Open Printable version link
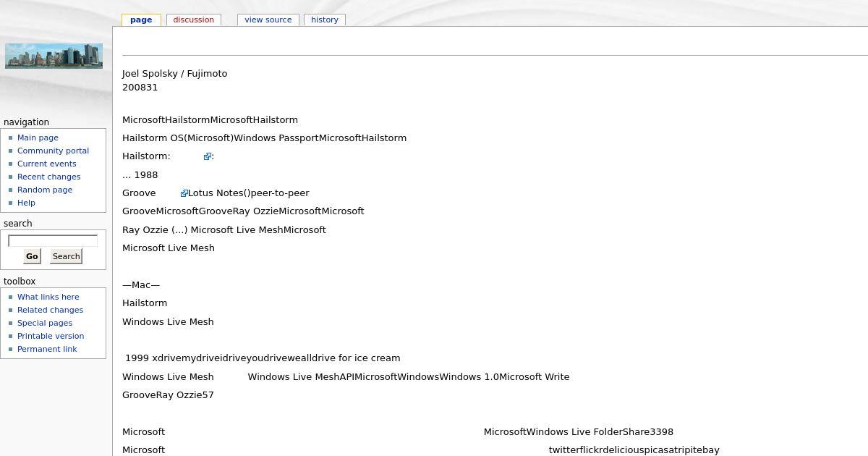Image resolution: width=868 pixels, height=456 pixels. (51, 336)
